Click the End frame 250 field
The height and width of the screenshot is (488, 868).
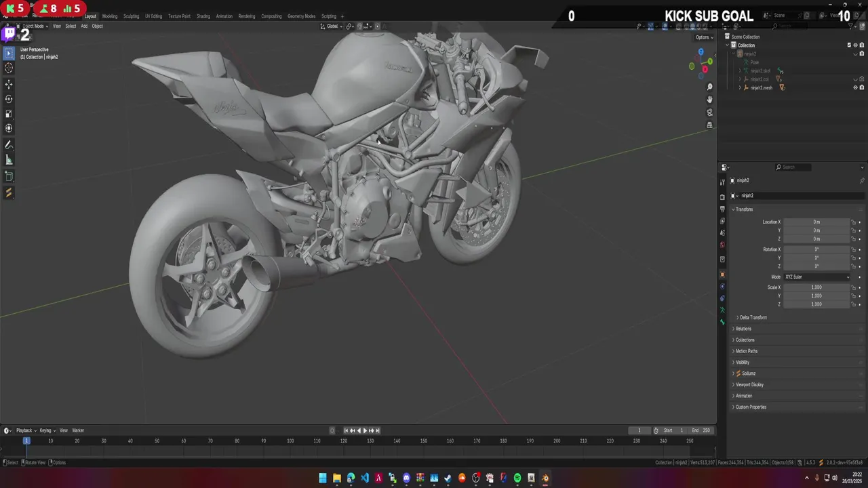click(701, 430)
